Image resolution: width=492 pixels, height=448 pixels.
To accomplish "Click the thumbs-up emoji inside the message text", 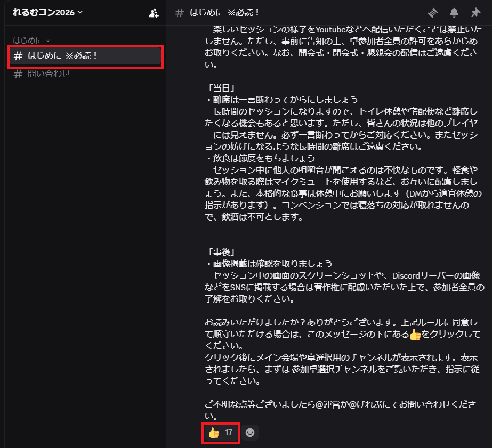I will coord(415,335).
